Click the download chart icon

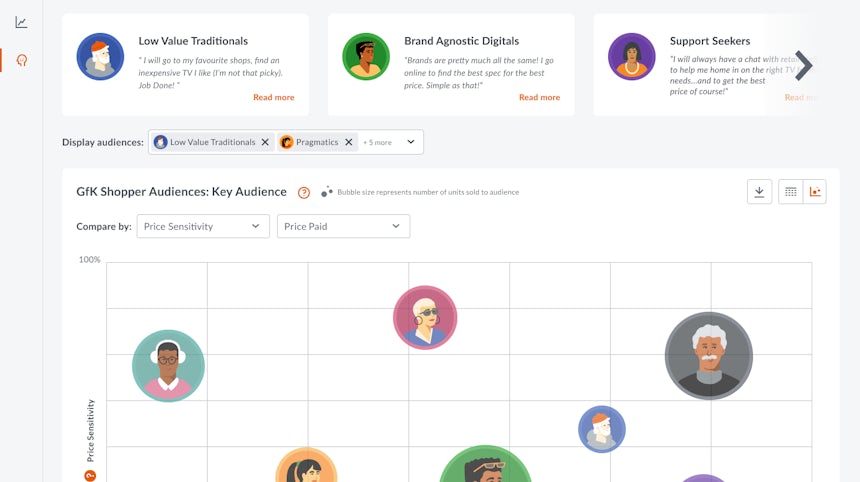click(x=759, y=192)
